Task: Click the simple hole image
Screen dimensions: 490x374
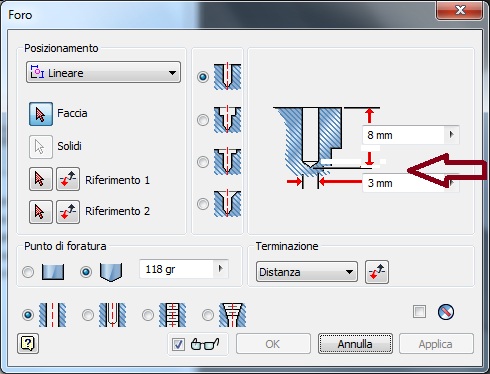Action: (53, 315)
